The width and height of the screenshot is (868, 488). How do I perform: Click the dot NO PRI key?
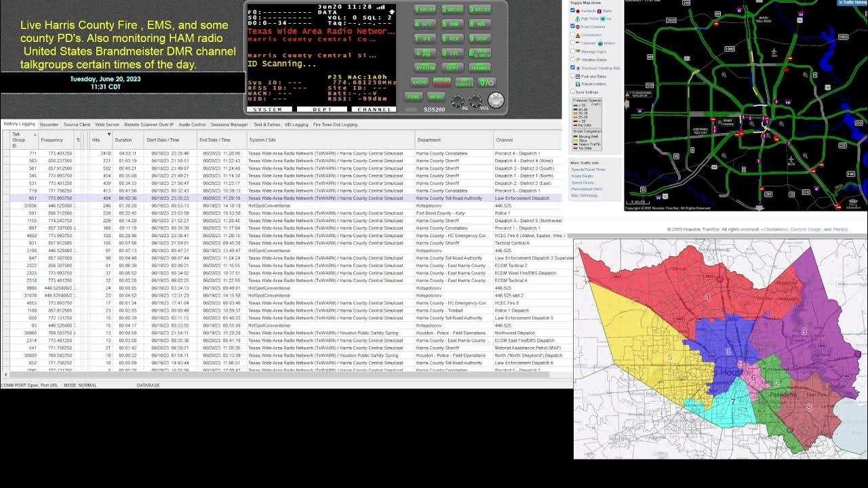[425, 53]
